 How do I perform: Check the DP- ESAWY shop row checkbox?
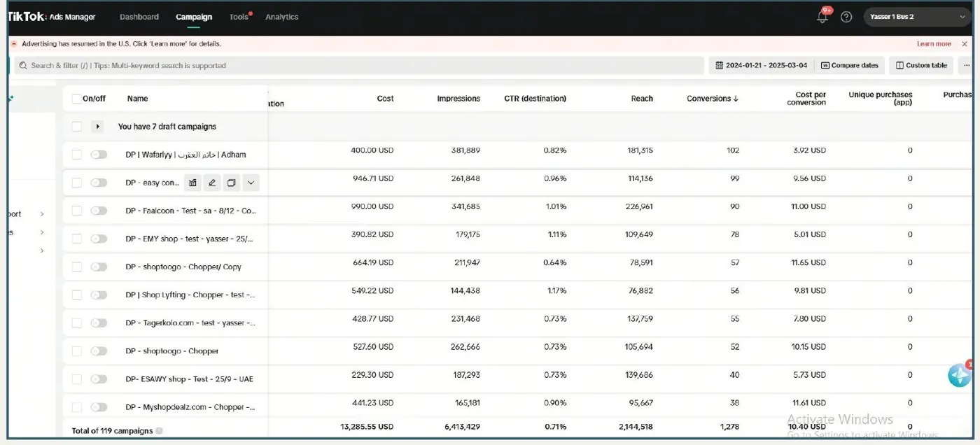click(76, 379)
